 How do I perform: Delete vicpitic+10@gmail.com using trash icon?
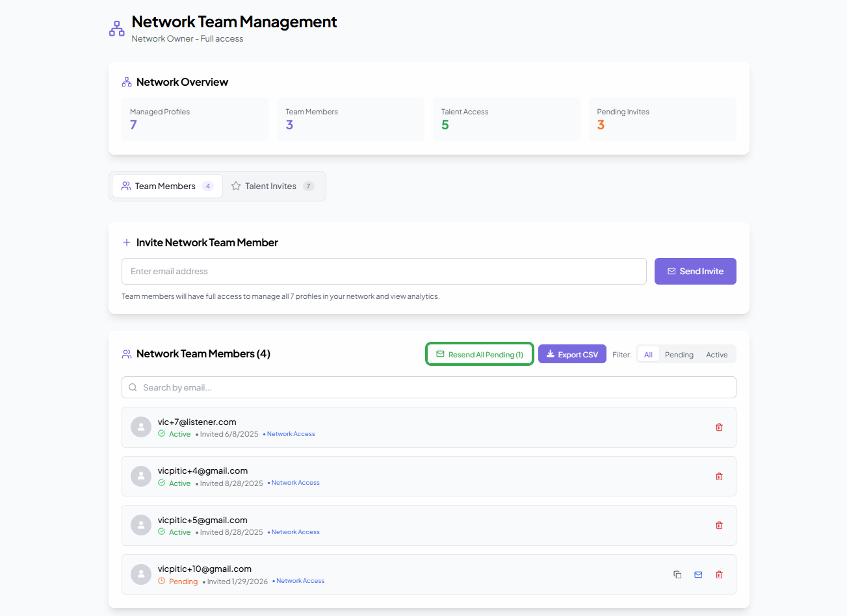point(719,574)
